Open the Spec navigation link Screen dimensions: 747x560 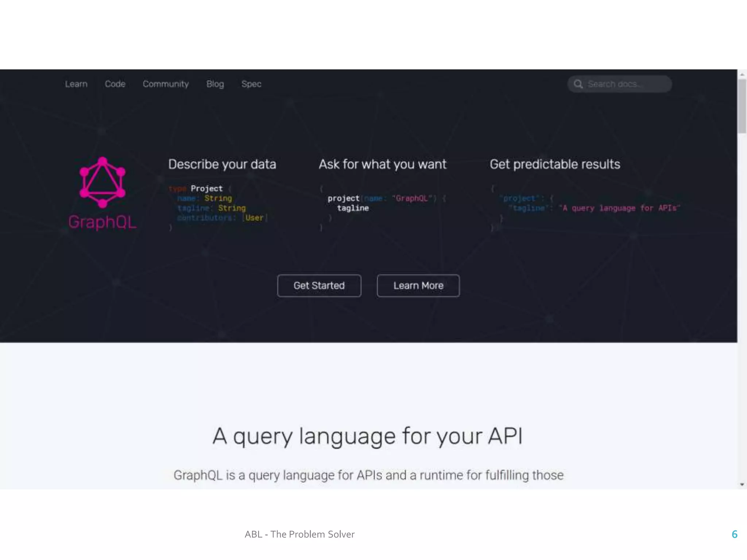click(x=251, y=84)
